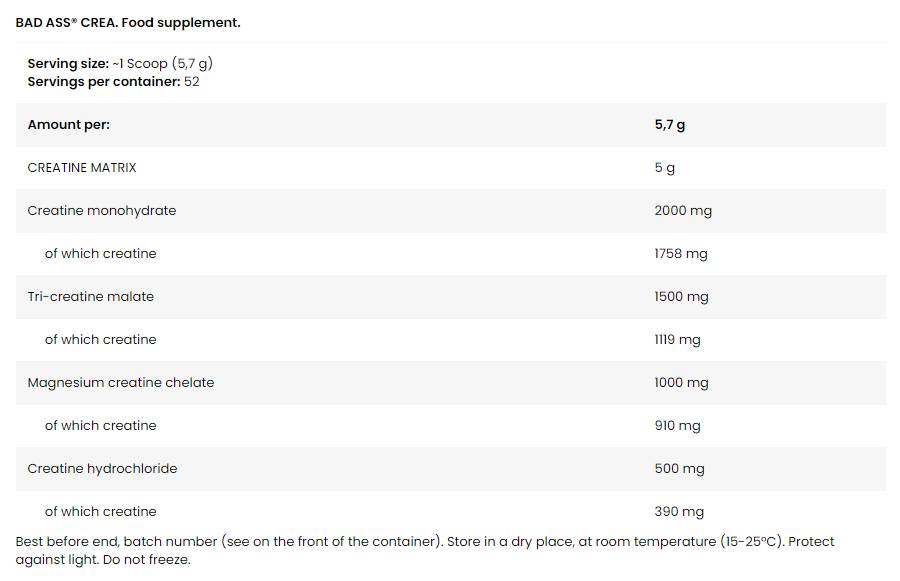Select the Magnesium creatine chelate row label
Image resolution: width=900 pixels, height=581 pixels.
pyautogui.click(x=120, y=383)
